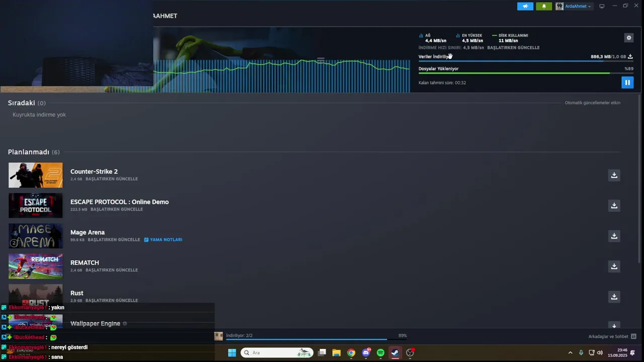
Task: Open the network tray icon
Action: point(592,353)
